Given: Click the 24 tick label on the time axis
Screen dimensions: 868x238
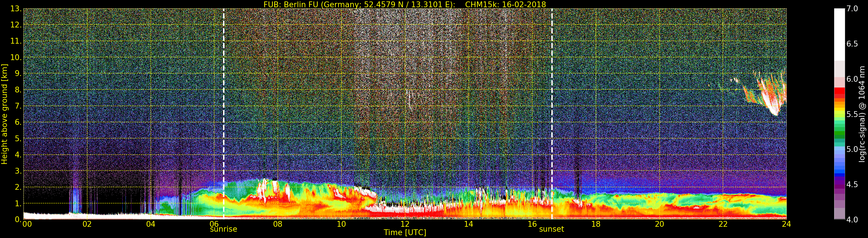Looking at the screenshot, I should pos(786,224).
